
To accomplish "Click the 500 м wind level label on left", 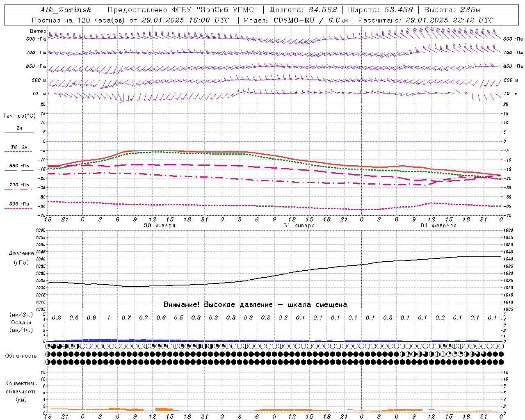I will tap(39, 80).
